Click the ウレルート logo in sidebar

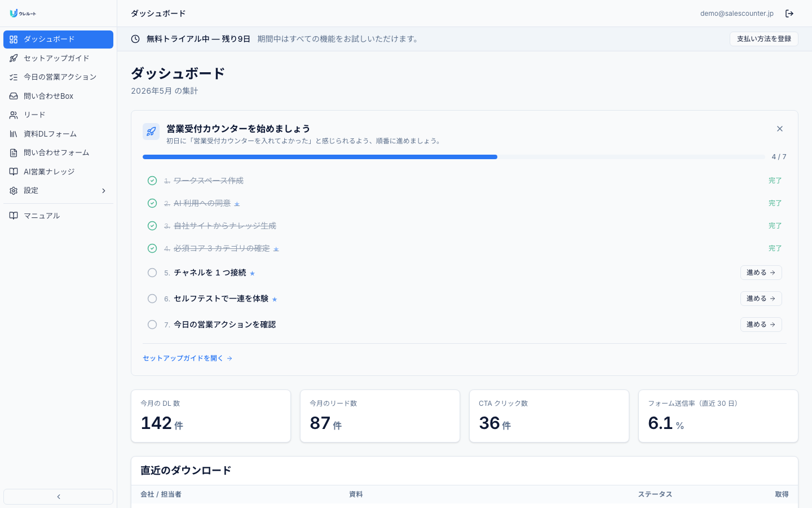click(x=23, y=14)
